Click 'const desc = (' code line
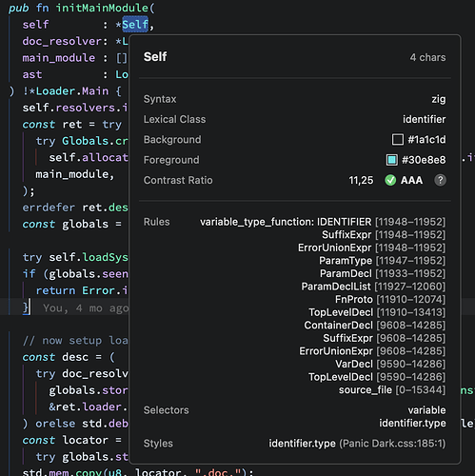The width and height of the screenshot is (475, 476). click(69, 357)
